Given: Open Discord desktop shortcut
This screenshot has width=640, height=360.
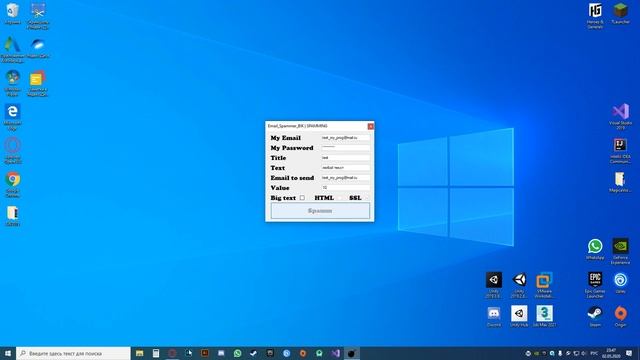Looking at the screenshot, I should tap(494, 316).
